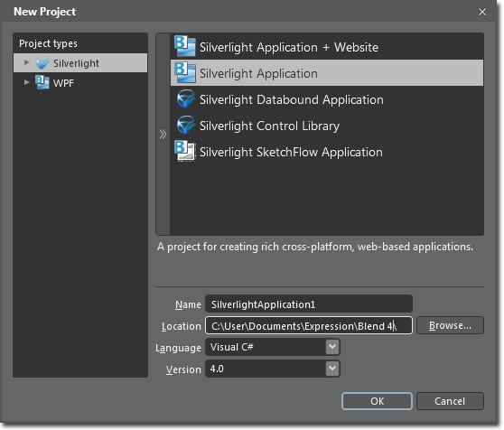Select Silverlight Application + Website template
504x430 pixels.
tap(327, 47)
